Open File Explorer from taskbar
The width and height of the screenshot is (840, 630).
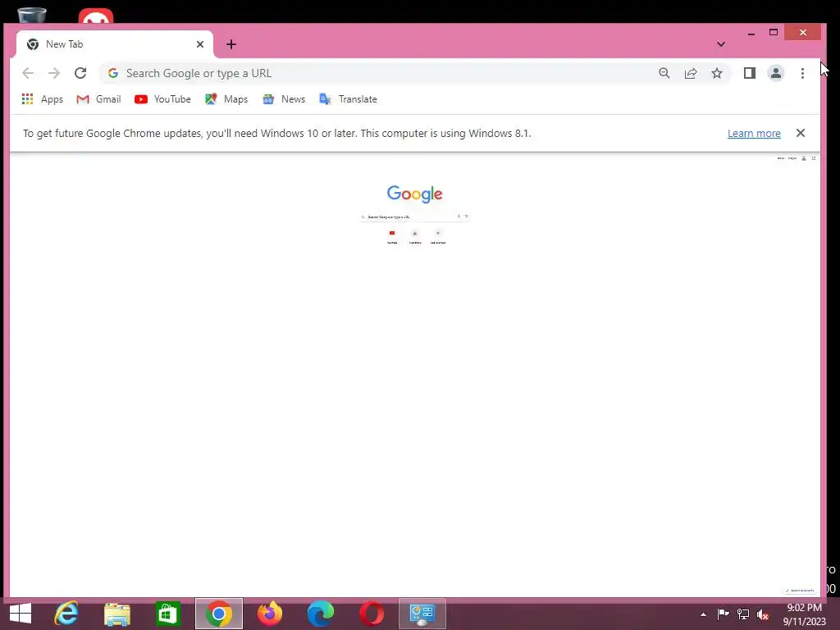[x=117, y=614]
